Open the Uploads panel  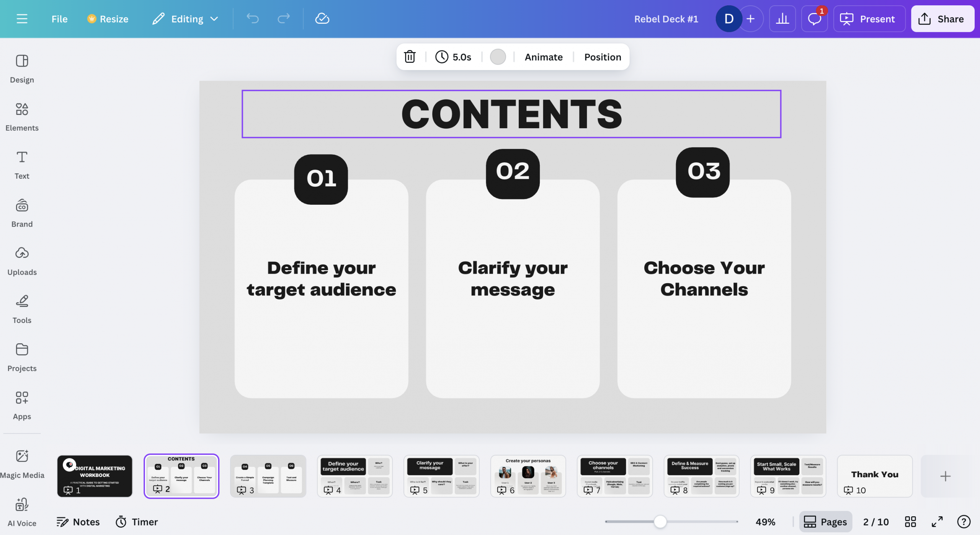[x=22, y=261]
